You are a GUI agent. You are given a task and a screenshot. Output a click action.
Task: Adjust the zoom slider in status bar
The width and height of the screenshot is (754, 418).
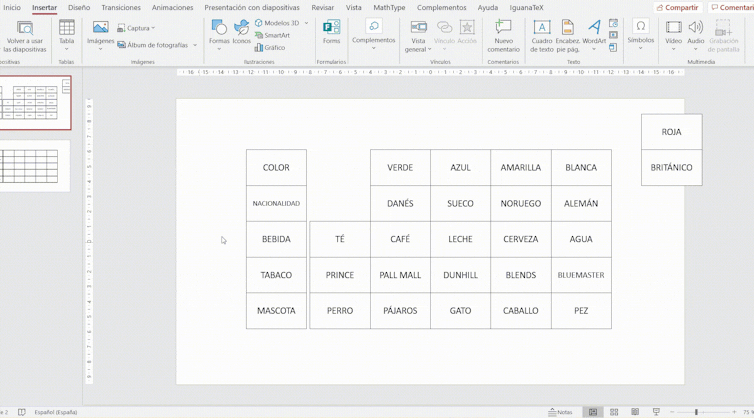[697, 412]
